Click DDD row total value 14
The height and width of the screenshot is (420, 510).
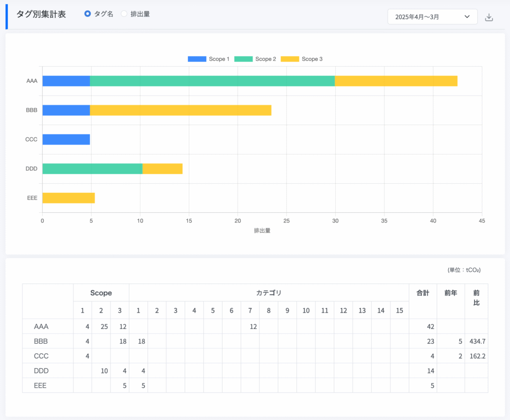[x=430, y=371]
